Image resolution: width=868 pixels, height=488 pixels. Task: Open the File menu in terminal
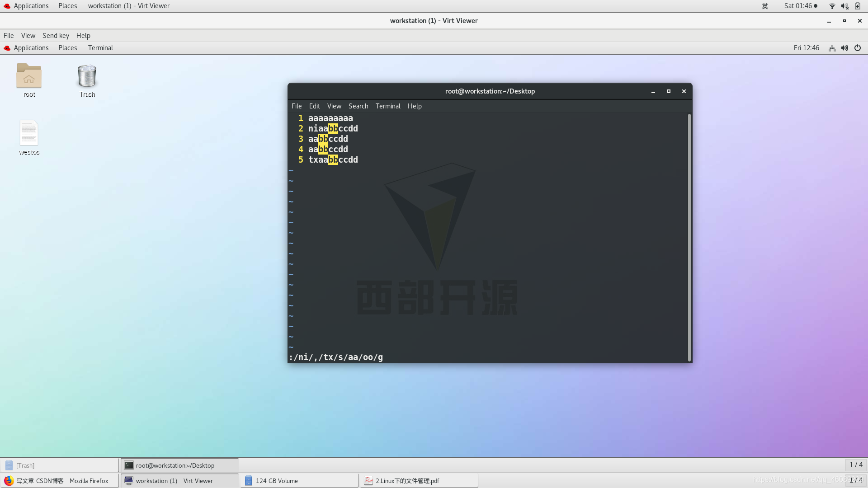[296, 105]
